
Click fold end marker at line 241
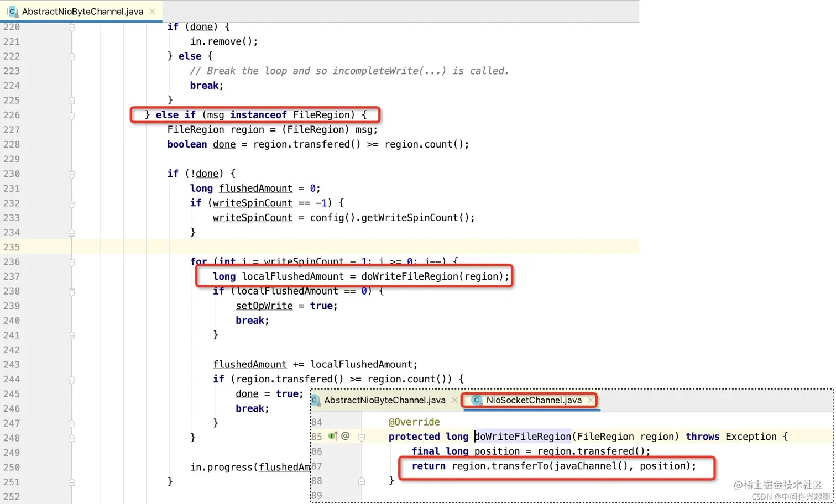[x=72, y=335]
